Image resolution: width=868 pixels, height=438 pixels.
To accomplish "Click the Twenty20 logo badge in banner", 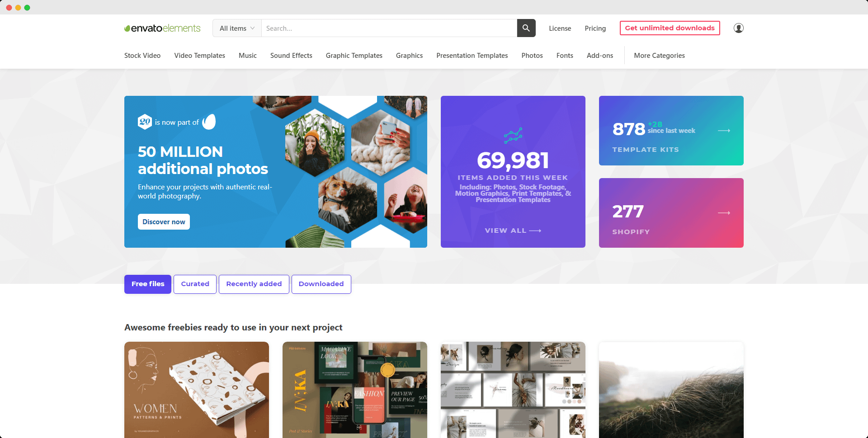I will point(145,122).
